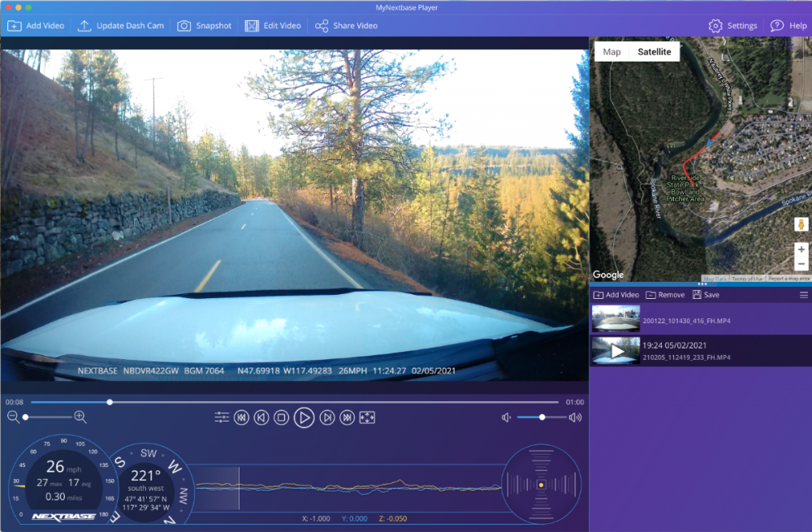Toggle fullscreen video view
The width and height of the screenshot is (812, 532).
(367, 417)
